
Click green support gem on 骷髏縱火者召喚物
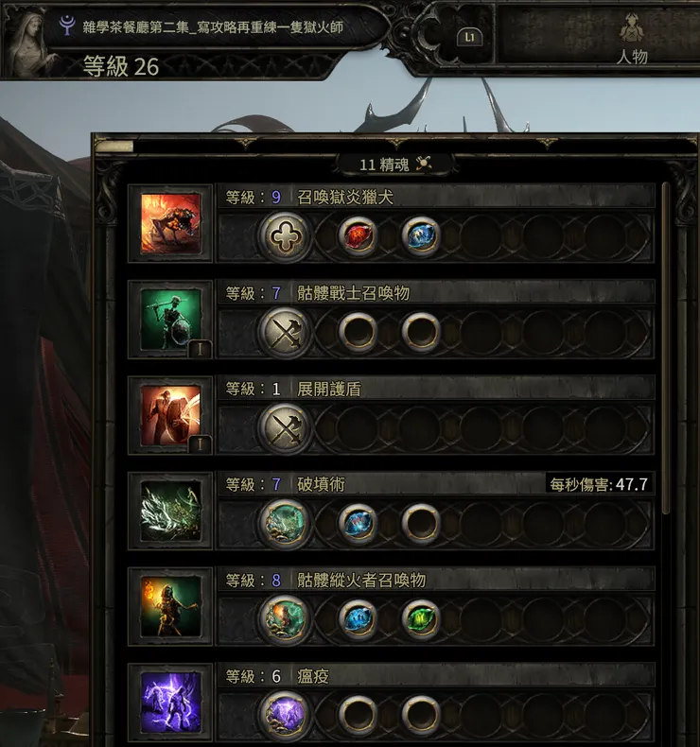click(420, 618)
